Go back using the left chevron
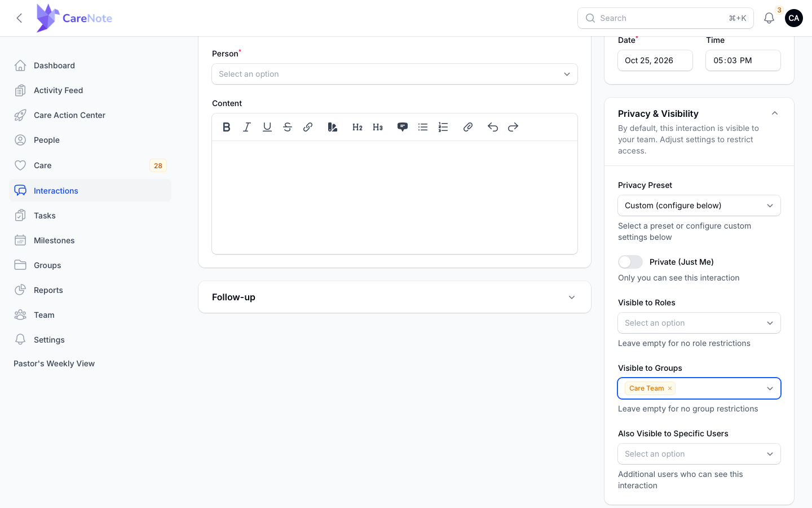 (19, 18)
